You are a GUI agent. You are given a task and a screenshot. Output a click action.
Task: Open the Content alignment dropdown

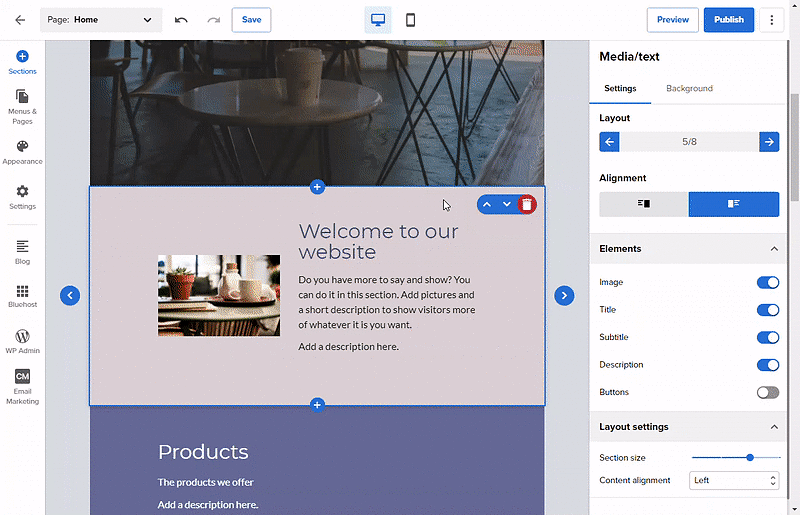(x=734, y=480)
